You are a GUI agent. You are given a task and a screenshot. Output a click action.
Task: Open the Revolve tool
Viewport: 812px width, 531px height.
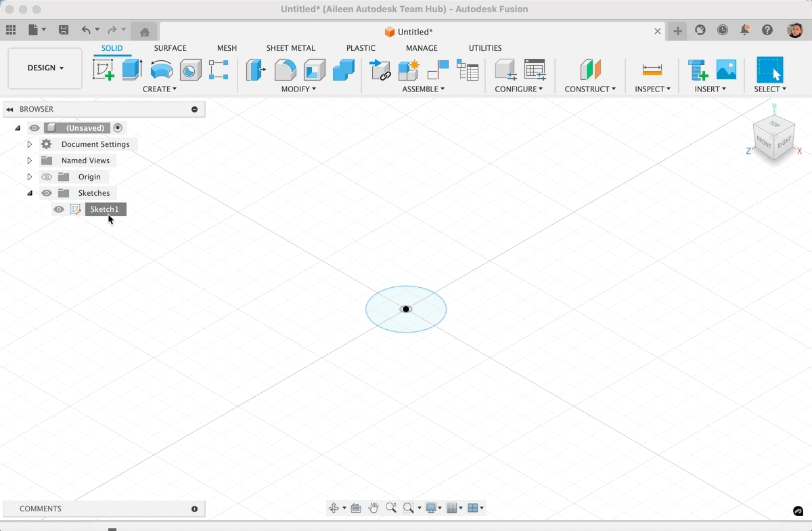(161, 69)
